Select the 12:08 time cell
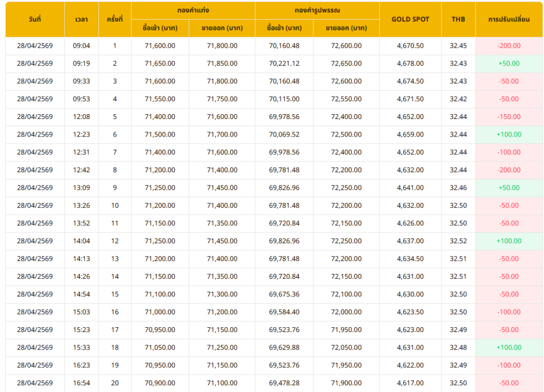Viewport: 544px width, 392px height. pyautogui.click(x=81, y=117)
